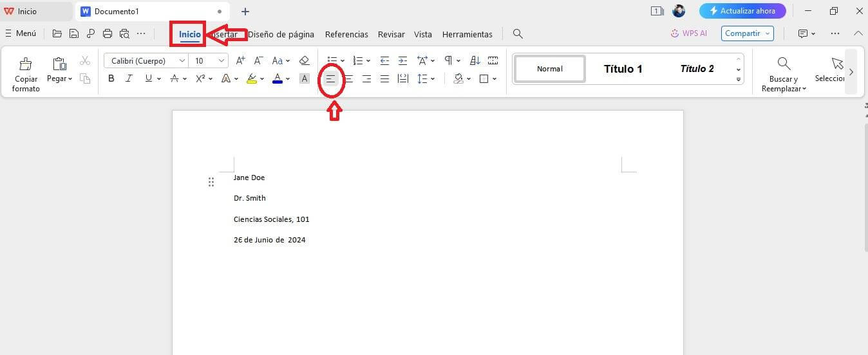This screenshot has width=868, height=355.
Task: Toggle bold formatting
Action: pos(111,78)
